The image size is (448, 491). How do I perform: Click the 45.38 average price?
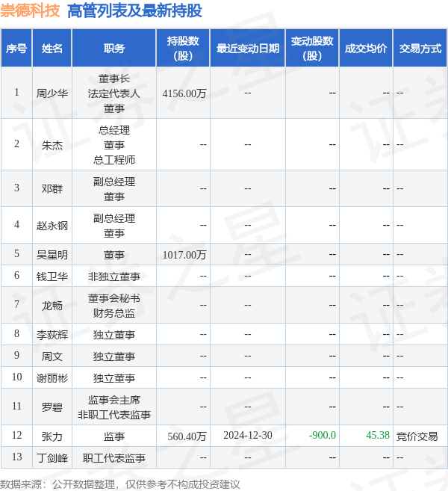click(x=378, y=435)
